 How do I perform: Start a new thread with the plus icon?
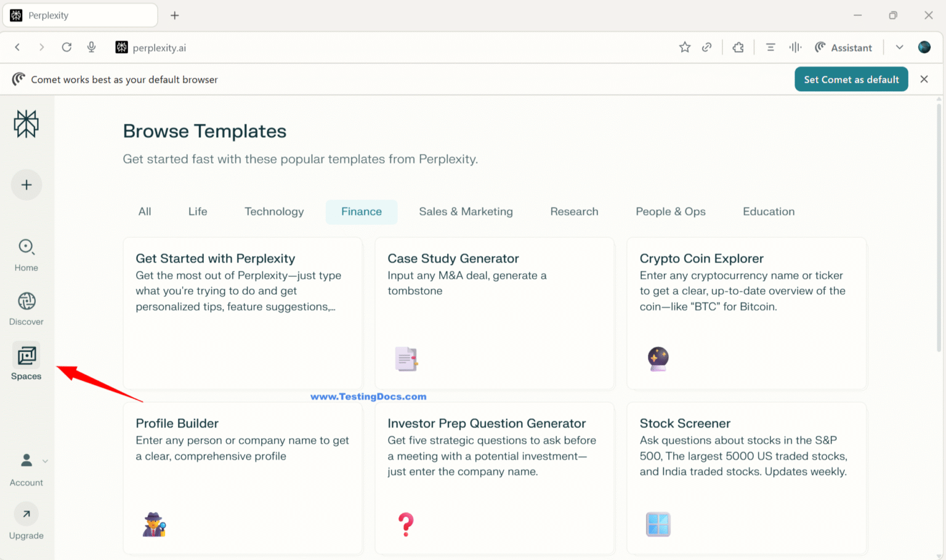coord(26,185)
